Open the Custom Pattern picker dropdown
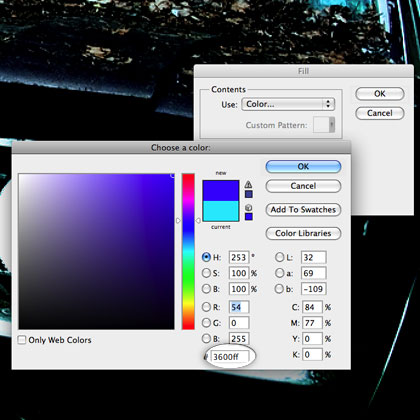Image resolution: width=420 pixels, height=420 pixels. (324, 125)
